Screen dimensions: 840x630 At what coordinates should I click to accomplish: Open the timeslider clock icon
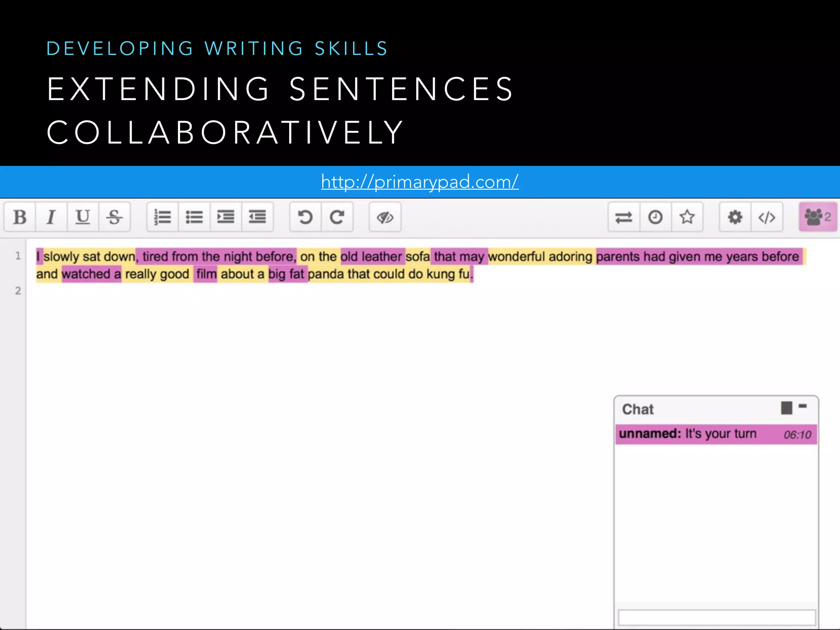[x=655, y=217]
